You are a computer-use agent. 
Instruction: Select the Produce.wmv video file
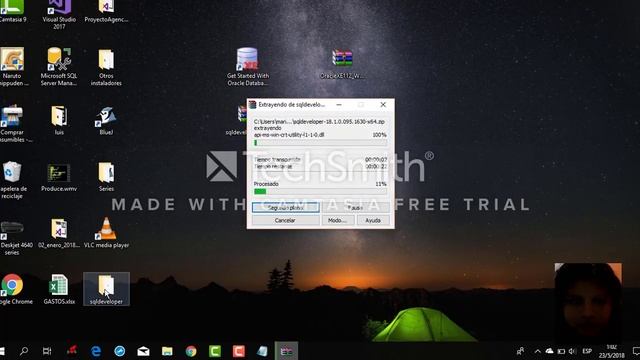[59, 177]
